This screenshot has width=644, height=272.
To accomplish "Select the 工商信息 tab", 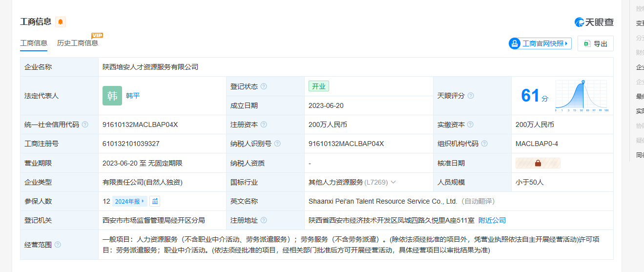I will (34, 43).
